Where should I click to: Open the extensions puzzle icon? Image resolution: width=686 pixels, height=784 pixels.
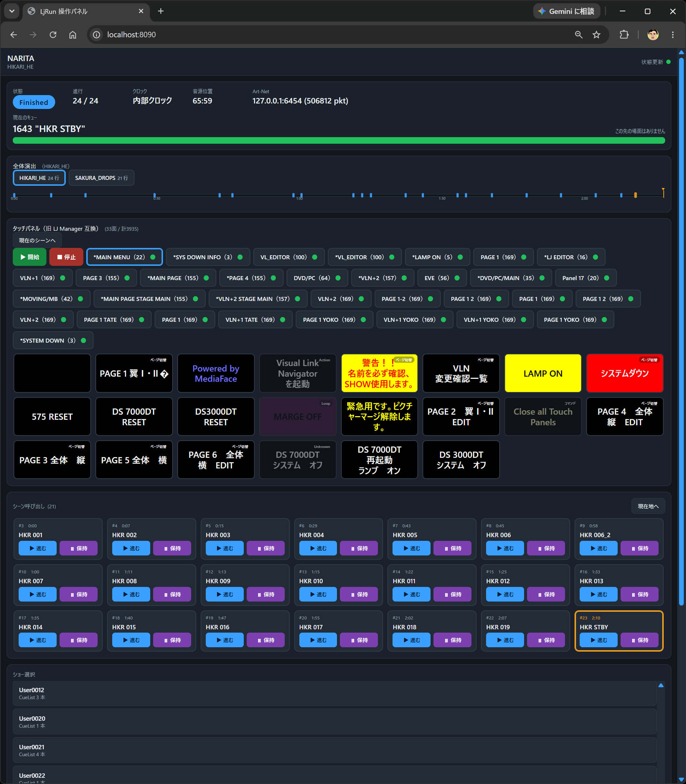coord(624,34)
